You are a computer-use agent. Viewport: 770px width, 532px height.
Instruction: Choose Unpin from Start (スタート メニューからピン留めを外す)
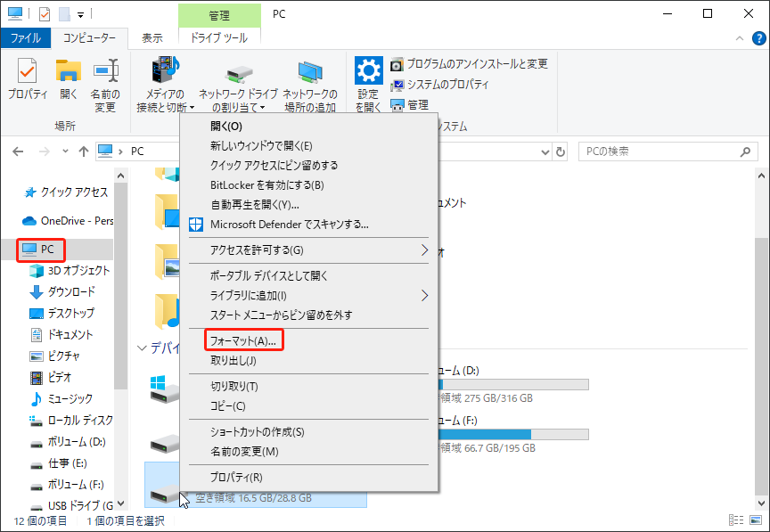[309, 315]
